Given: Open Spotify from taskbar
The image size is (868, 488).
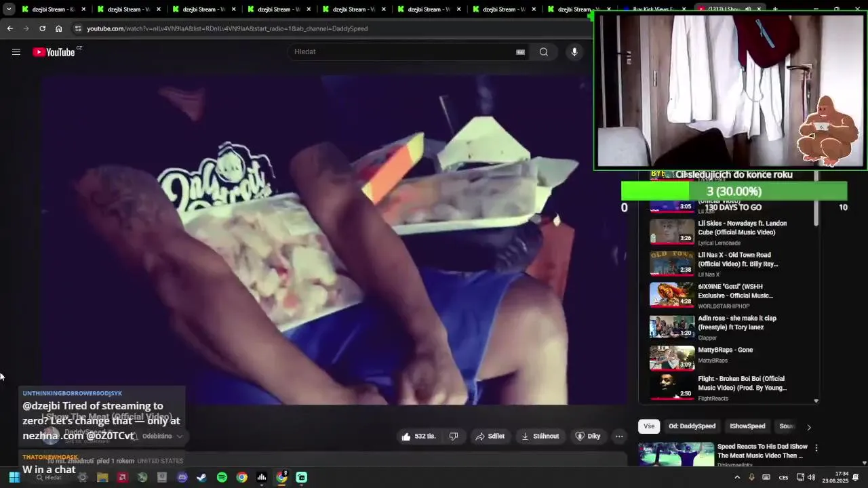Looking at the screenshot, I should point(222,477).
